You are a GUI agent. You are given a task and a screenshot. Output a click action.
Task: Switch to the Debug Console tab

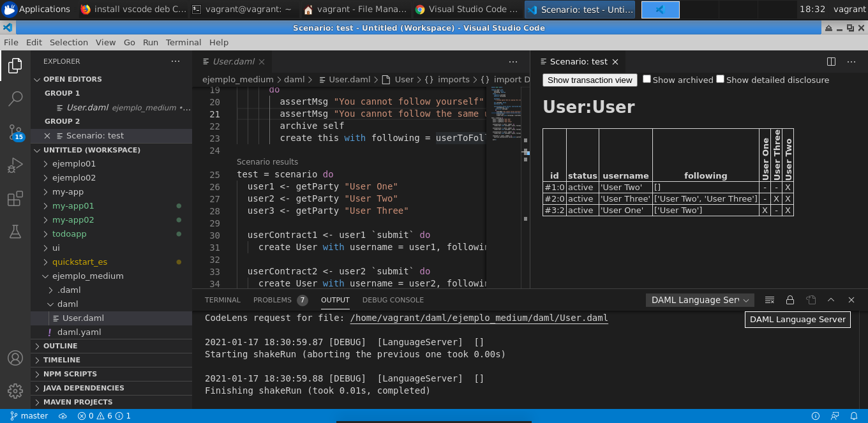point(393,300)
